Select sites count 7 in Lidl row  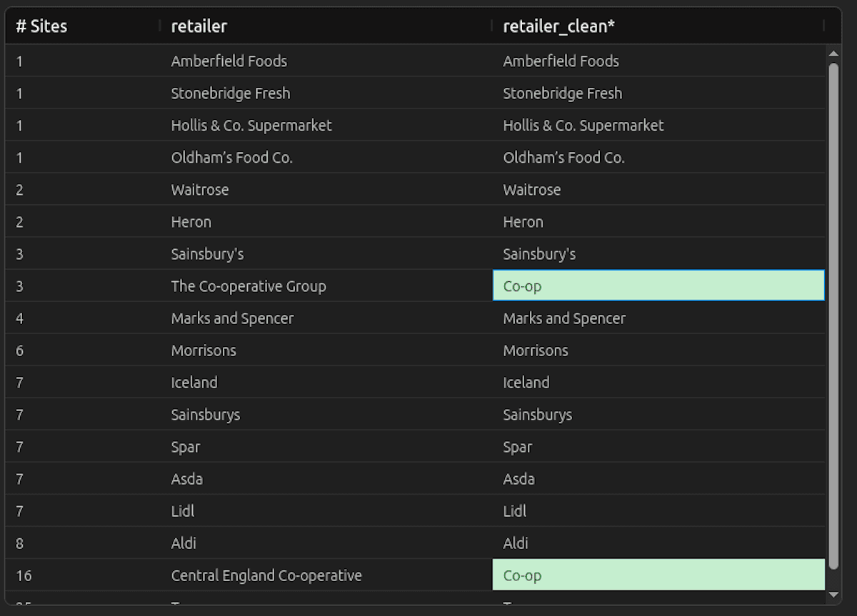click(19, 511)
